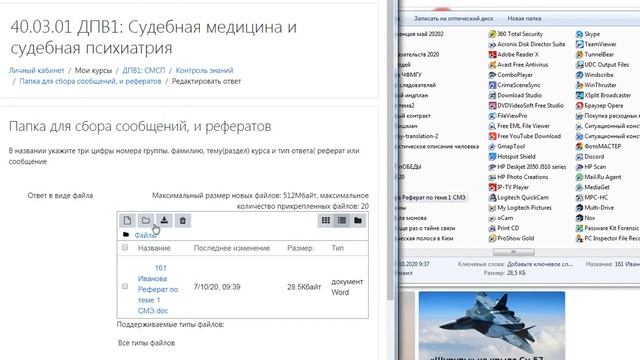Sort files by Тип column
The height and width of the screenshot is (360, 640).
point(337,248)
